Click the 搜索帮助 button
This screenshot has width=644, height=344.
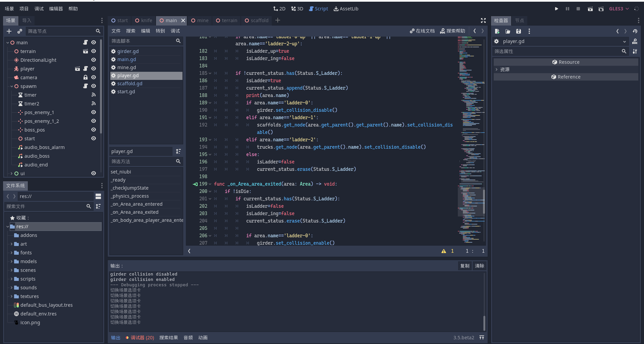click(453, 31)
